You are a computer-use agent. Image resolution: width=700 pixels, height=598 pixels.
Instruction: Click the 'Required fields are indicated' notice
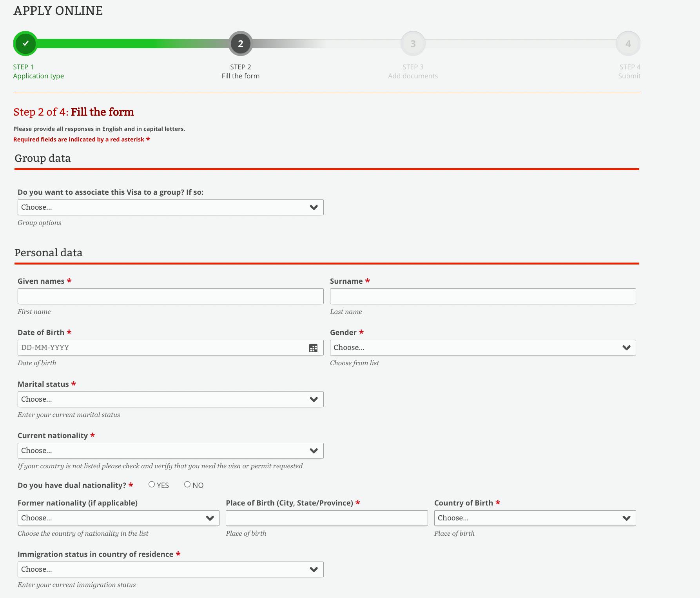(x=82, y=140)
